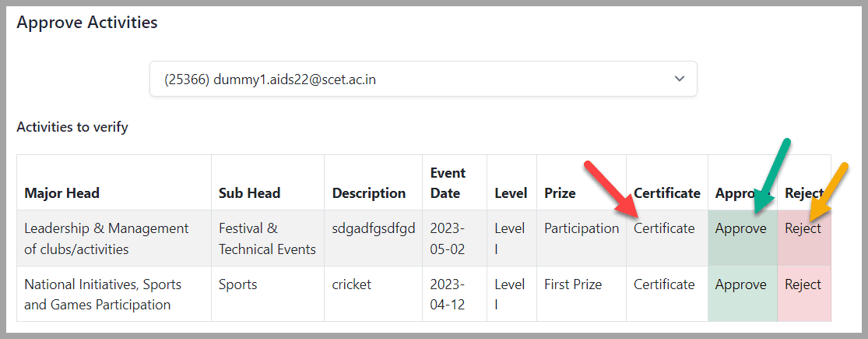Screen dimensions: 868x339
Task: Click the Event Date column header
Action: (448, 183)
